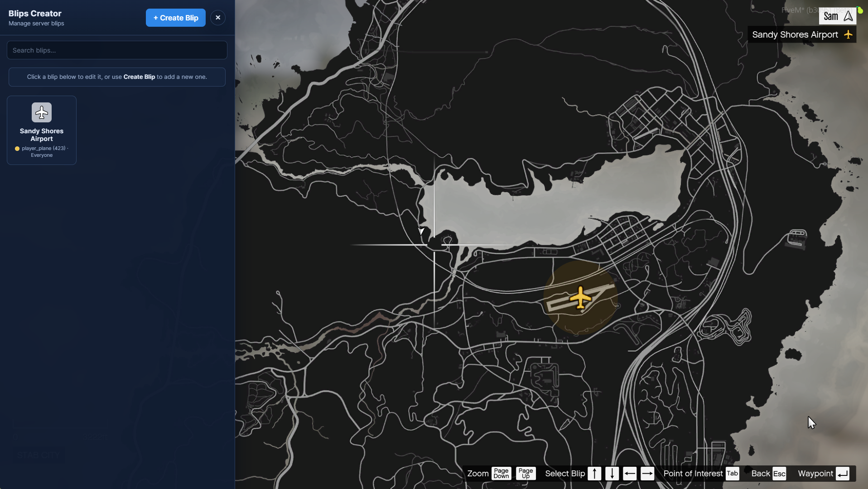Close the Blips Creator panel

[218, 18]
